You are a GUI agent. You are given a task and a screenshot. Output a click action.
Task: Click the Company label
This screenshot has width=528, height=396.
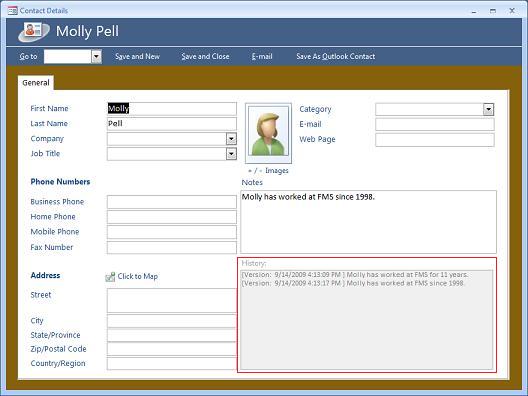(x=47, y=139)
